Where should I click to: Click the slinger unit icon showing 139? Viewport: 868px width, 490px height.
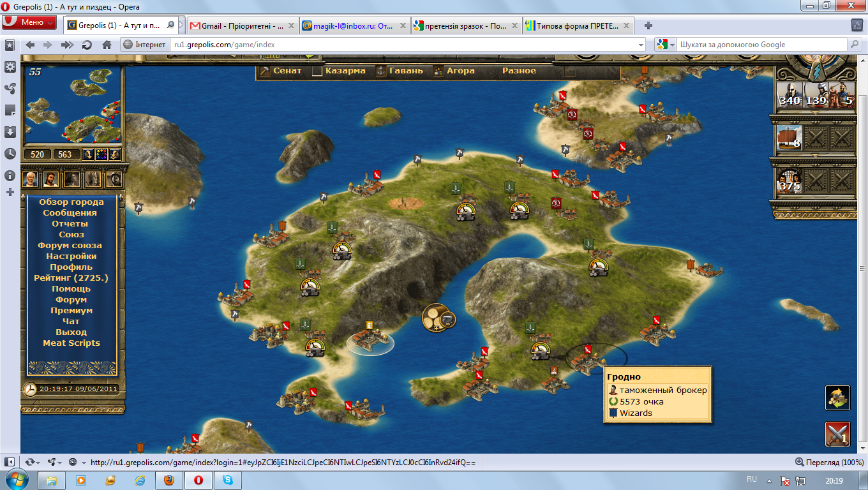816,94
